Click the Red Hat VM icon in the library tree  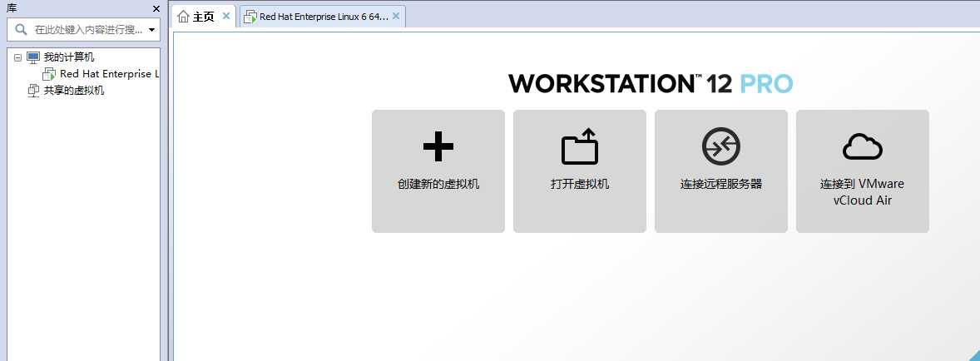tap(49, 74)
